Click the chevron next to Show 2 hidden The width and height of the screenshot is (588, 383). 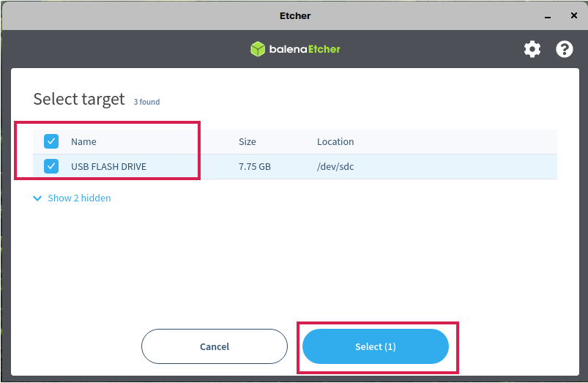tap(38, 198)
